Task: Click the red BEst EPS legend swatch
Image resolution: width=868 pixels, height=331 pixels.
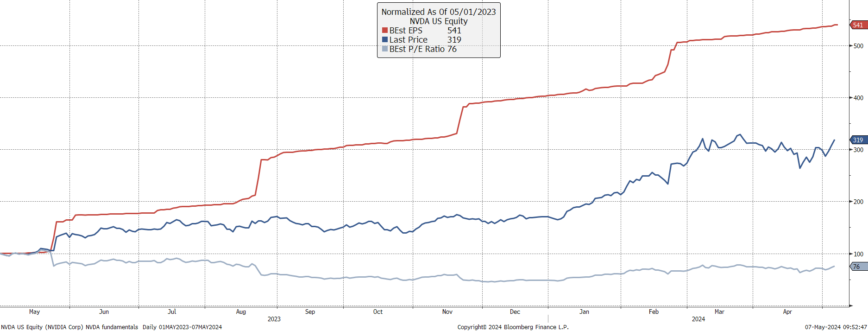Action: pyautogui.click(x=384, y=31)
